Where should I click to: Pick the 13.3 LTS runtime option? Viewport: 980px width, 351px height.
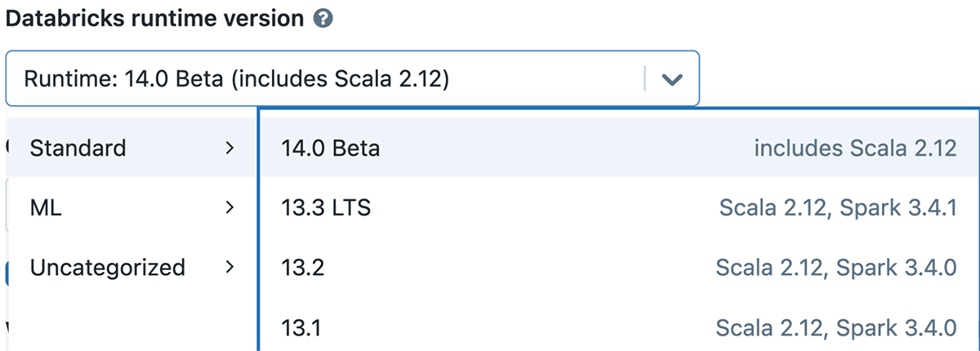pos(326,207)
